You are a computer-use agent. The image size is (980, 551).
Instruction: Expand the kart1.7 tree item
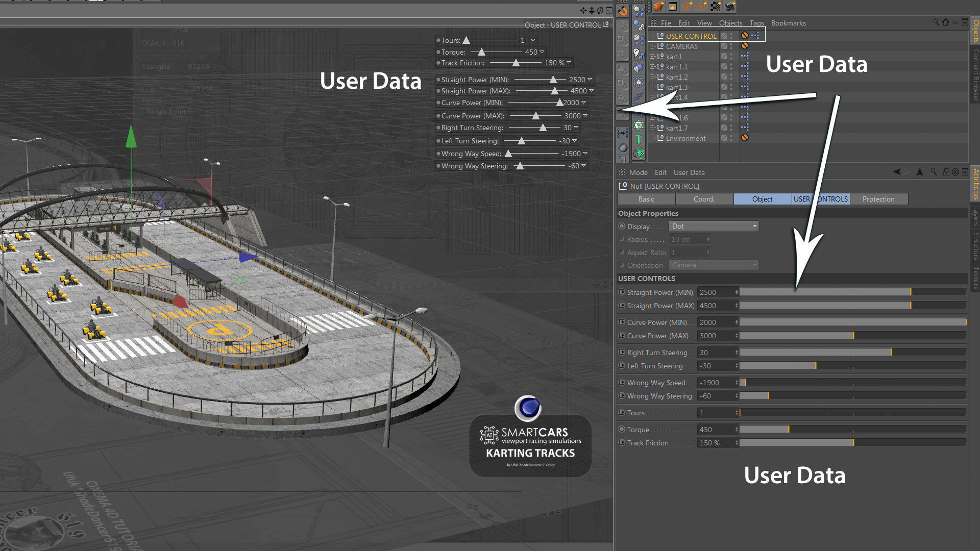click(652, 128)
